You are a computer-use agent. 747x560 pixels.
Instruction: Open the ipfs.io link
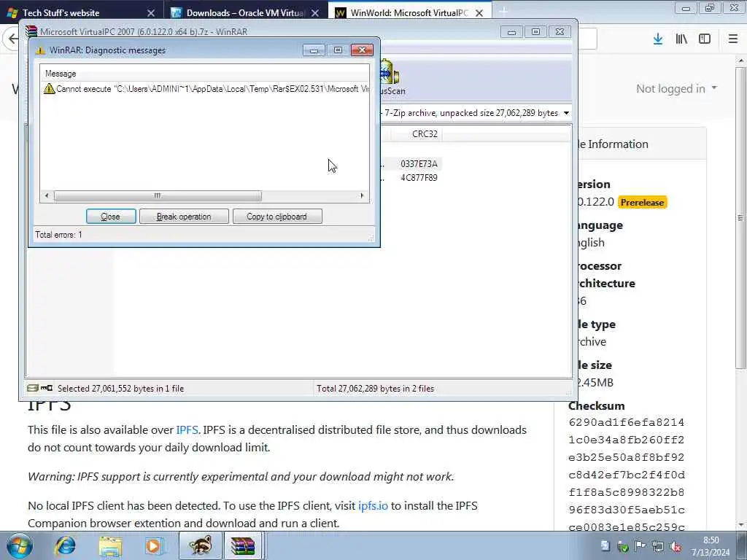373,506
